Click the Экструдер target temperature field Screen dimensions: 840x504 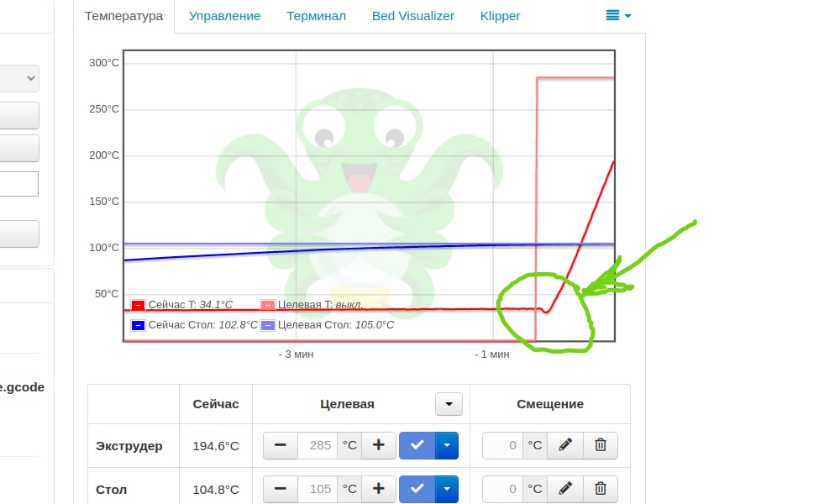tap(318, 445)
